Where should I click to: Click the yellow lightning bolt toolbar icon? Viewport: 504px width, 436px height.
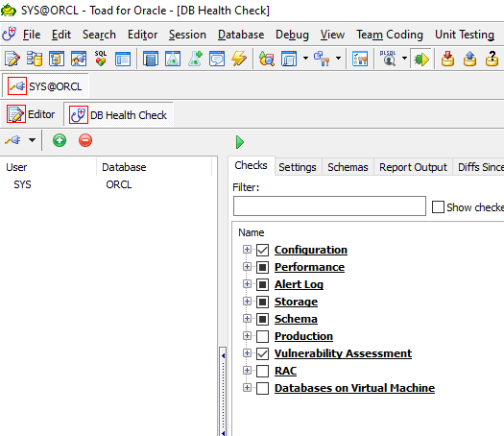239,59
